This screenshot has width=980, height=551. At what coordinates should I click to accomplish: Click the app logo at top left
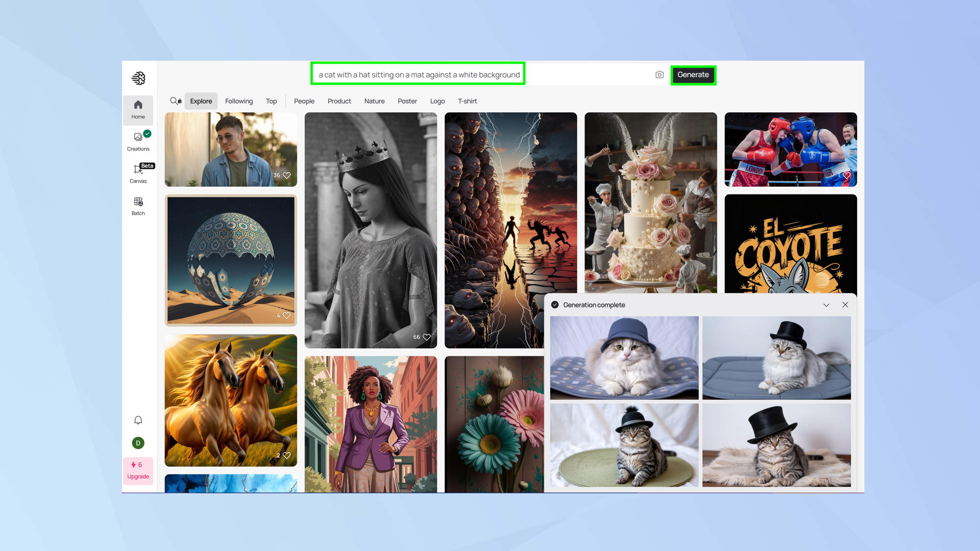point(138,78)
